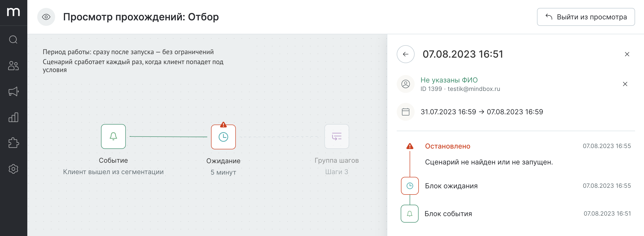644x236 pixels.
Task: Click the eye view icon beside title
Action: [x=46, y=17]
